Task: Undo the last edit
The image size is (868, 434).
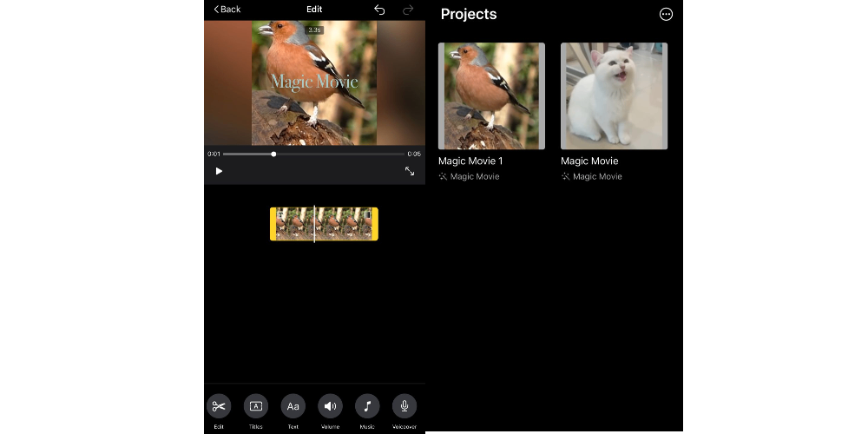Action: (x=379, y=10)
